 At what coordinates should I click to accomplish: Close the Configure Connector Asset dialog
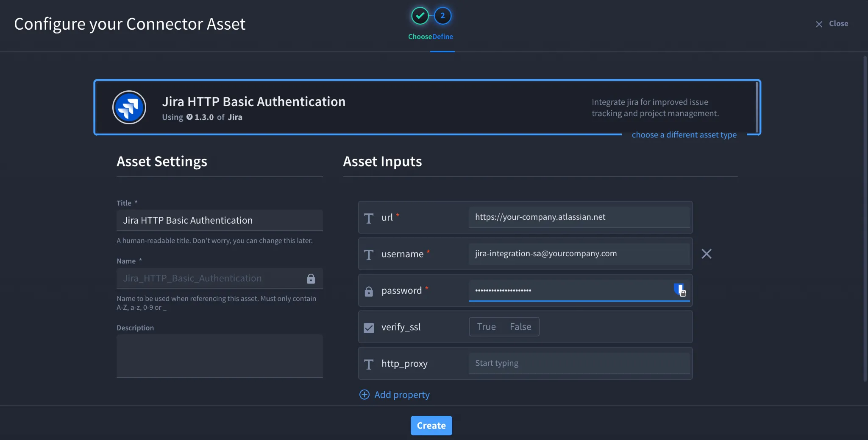click(832, 24)
